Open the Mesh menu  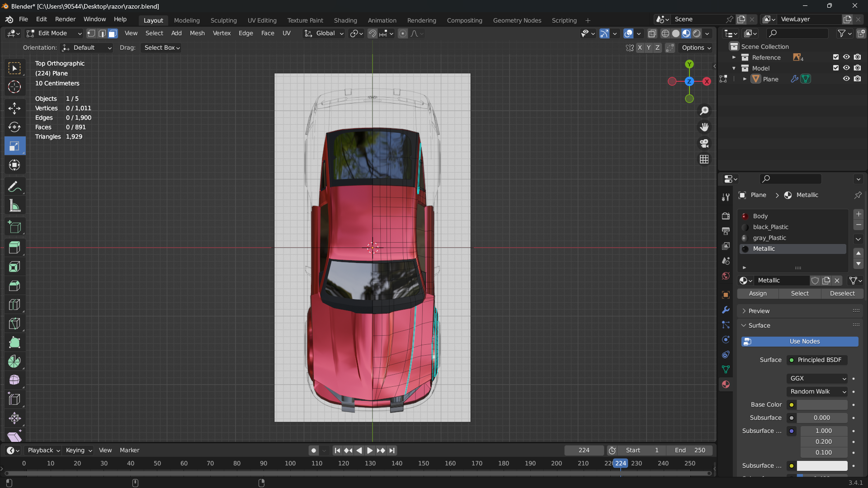[197, 33]
